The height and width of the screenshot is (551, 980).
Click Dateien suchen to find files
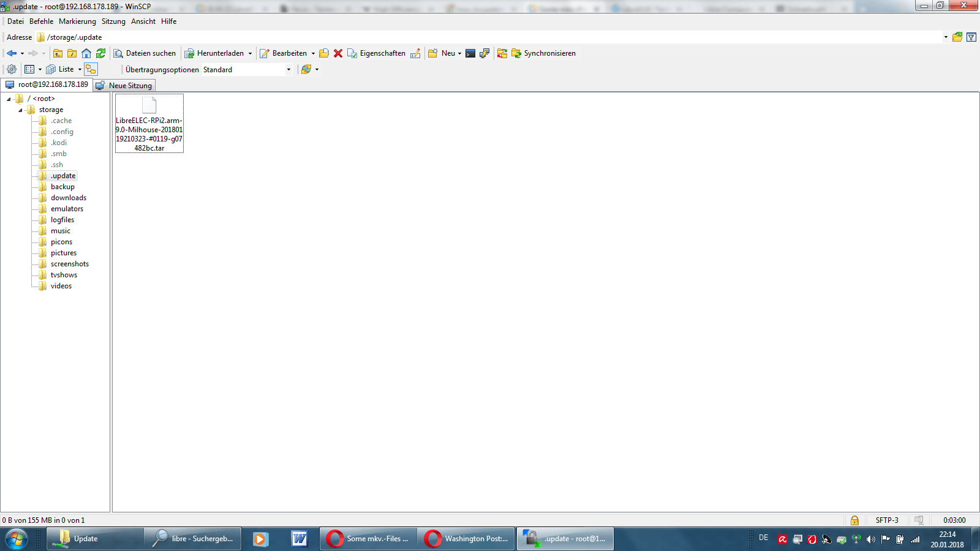pyautogui.click(x=145, y=53)
